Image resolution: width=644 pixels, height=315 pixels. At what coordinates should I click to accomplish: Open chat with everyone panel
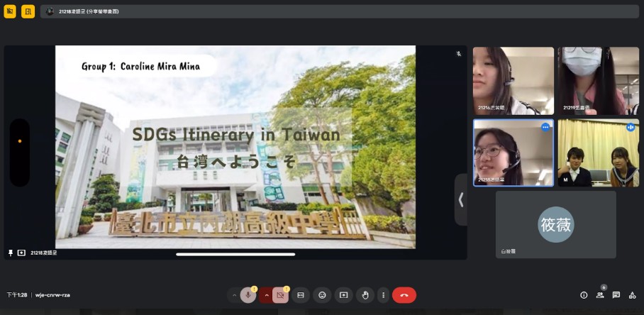[x=616, y=295]
